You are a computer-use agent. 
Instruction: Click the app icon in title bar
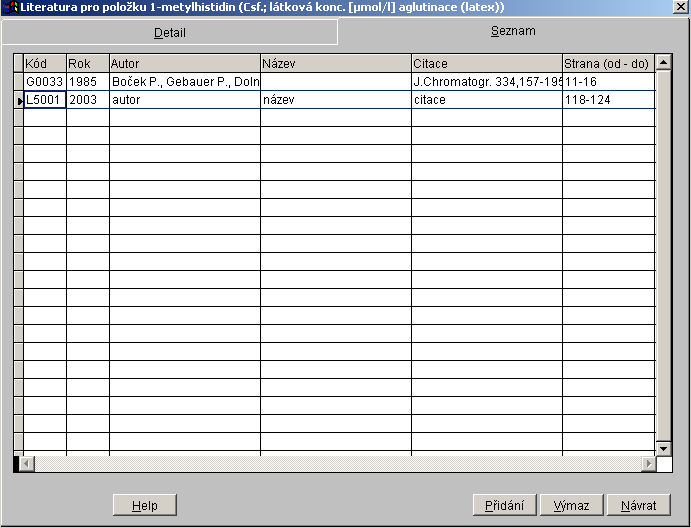click(x=12, y=7)
